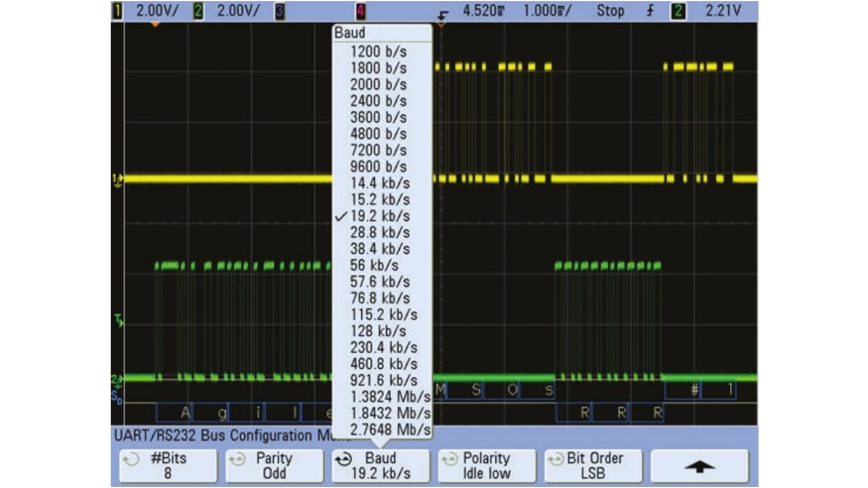
Task: Click the Stop acquisition indicator
Action: point(611,10)
